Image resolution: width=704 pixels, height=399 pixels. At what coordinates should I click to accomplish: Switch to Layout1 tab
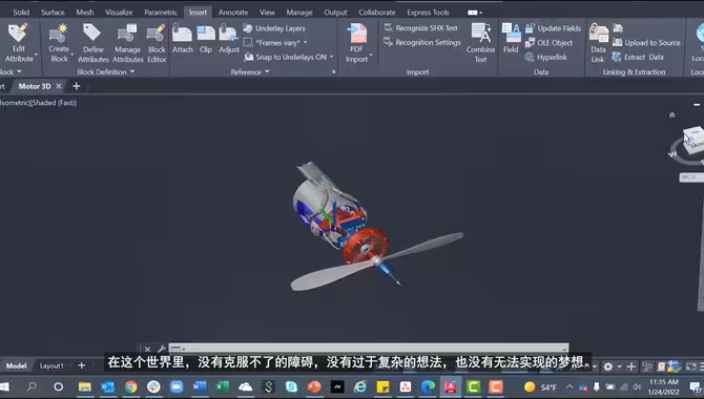click(x=52, y=366)
